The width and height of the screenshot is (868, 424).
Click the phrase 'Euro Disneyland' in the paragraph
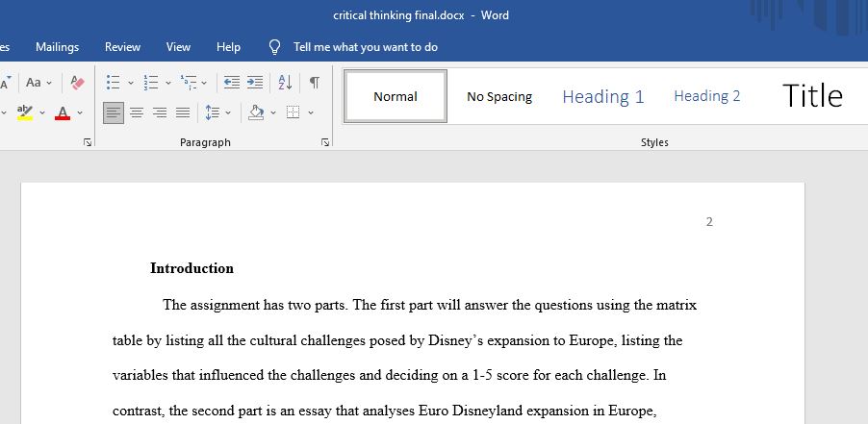coord(472,411)
